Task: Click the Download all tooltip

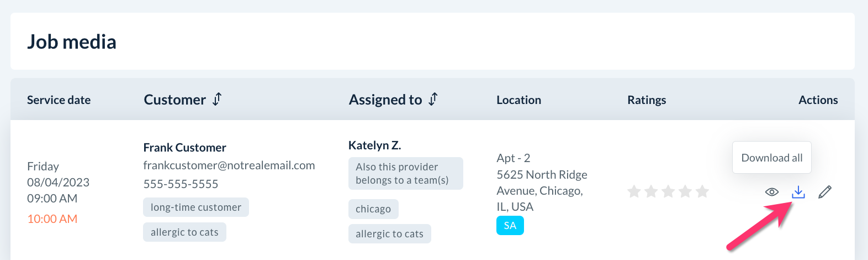Action: coord(771,158)
